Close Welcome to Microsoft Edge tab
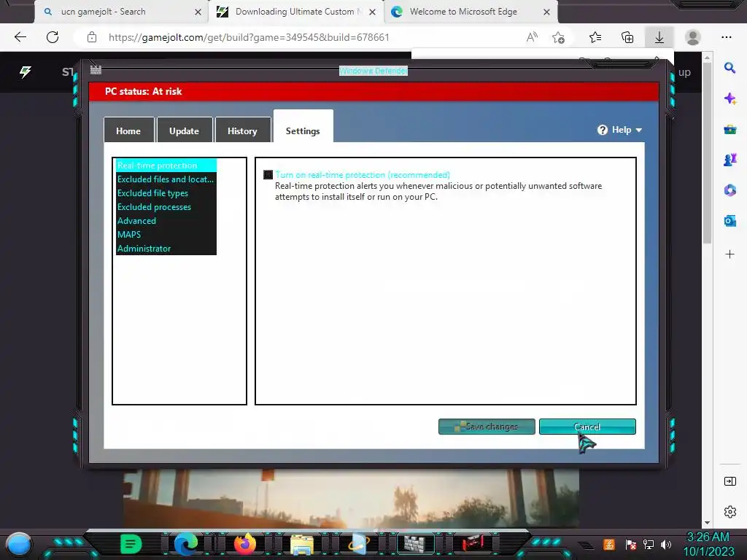 tap(546, 12)
